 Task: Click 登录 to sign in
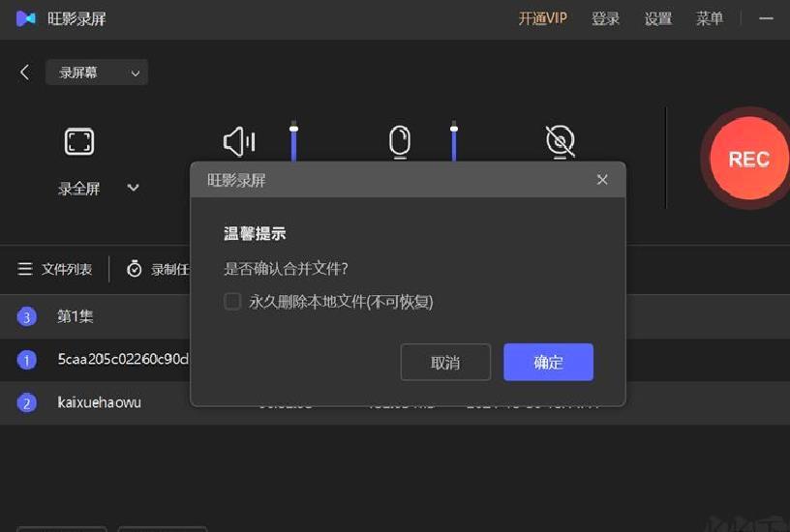pos(605,19)
